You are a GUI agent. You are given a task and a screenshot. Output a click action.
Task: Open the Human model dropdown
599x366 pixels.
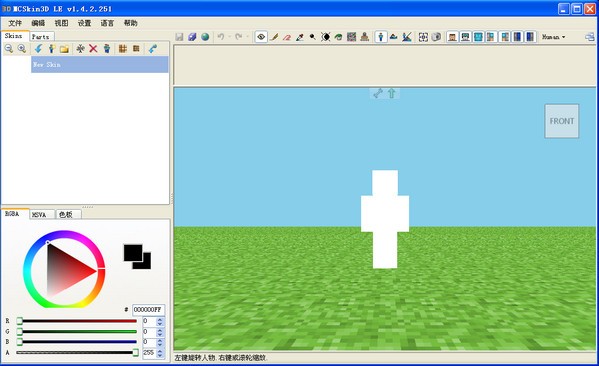(554, 37)
